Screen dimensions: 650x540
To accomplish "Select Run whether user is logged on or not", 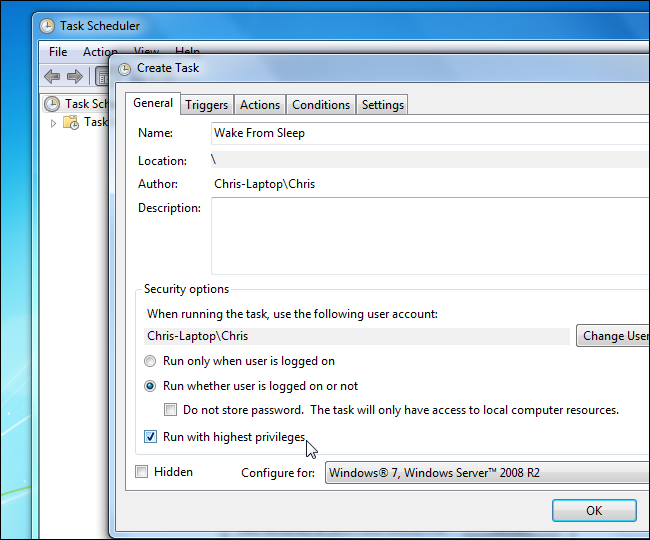I will click(150, 386).
